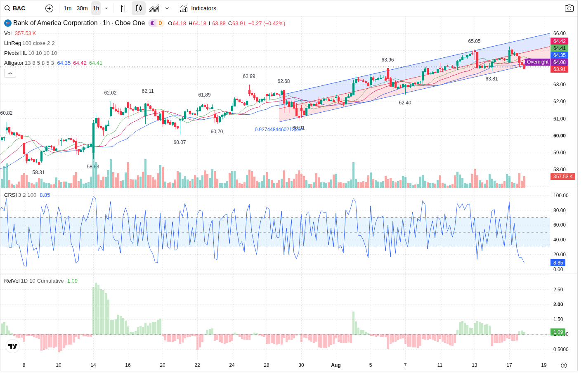Click the 0.927 regression coefficient label
This screenshot has width=586, height=392.
pos(279,130)
